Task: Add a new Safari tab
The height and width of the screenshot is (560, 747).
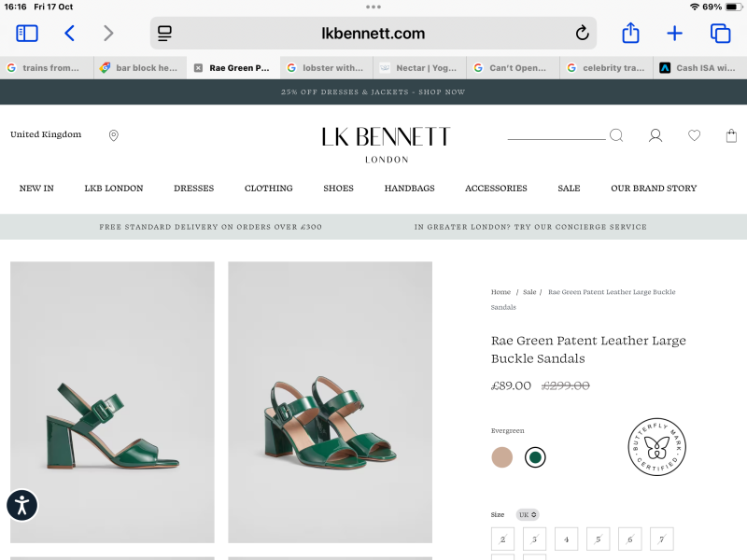Action: point(674,34)
